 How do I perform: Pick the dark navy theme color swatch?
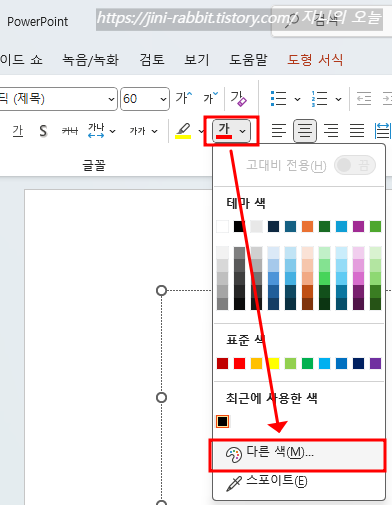[x=273, y=226]
